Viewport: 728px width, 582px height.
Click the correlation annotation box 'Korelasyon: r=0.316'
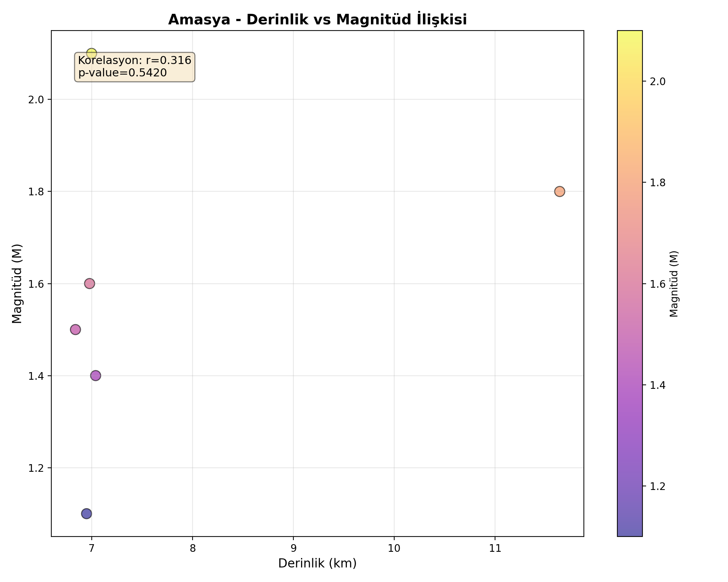pyautogui.click(x=135, y=67)
